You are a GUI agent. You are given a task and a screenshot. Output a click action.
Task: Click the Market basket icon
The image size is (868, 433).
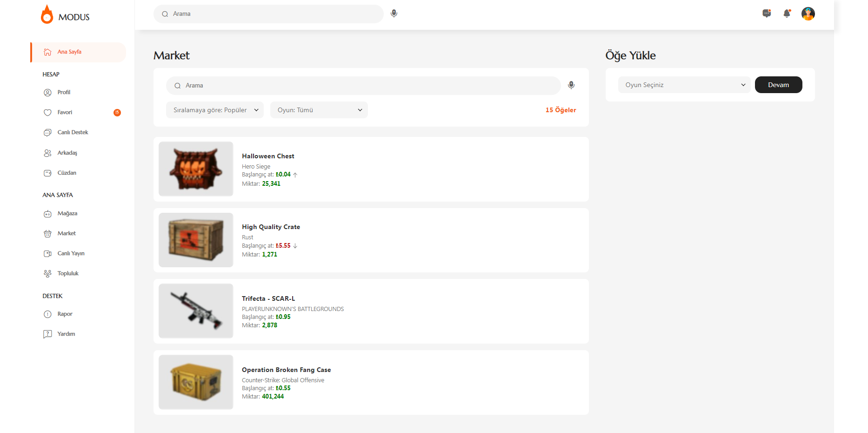pyautogui.click(x=47, y=234)
